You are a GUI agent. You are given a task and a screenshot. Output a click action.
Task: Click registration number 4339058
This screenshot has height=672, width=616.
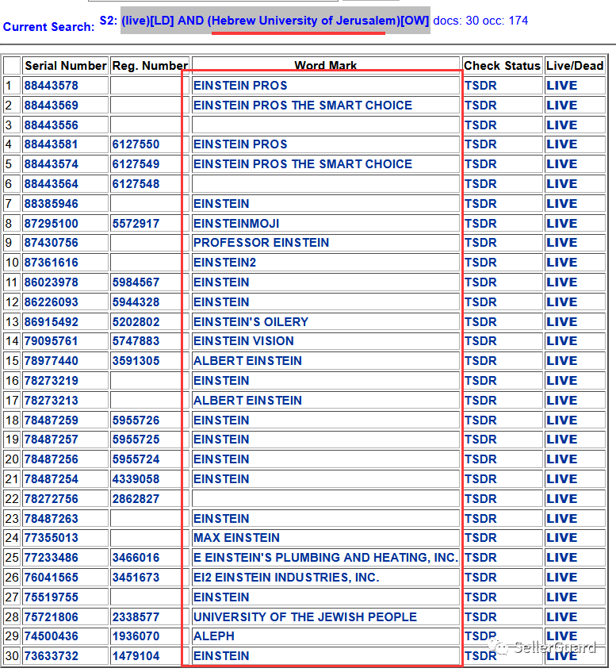pos(136,478)
